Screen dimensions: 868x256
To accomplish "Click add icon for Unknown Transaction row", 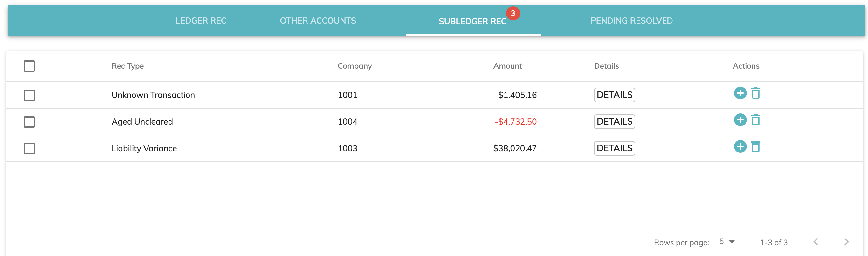I will tap(740, 93).
